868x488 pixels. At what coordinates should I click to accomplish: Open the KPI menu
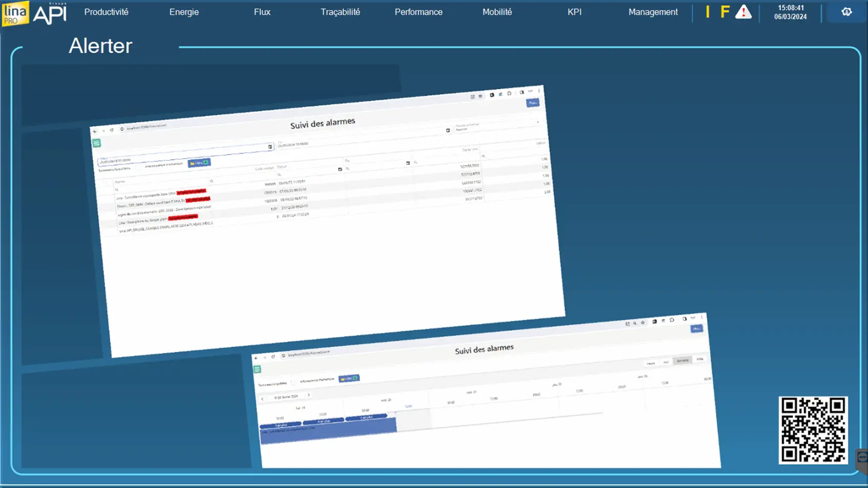[x=574, y=12]
